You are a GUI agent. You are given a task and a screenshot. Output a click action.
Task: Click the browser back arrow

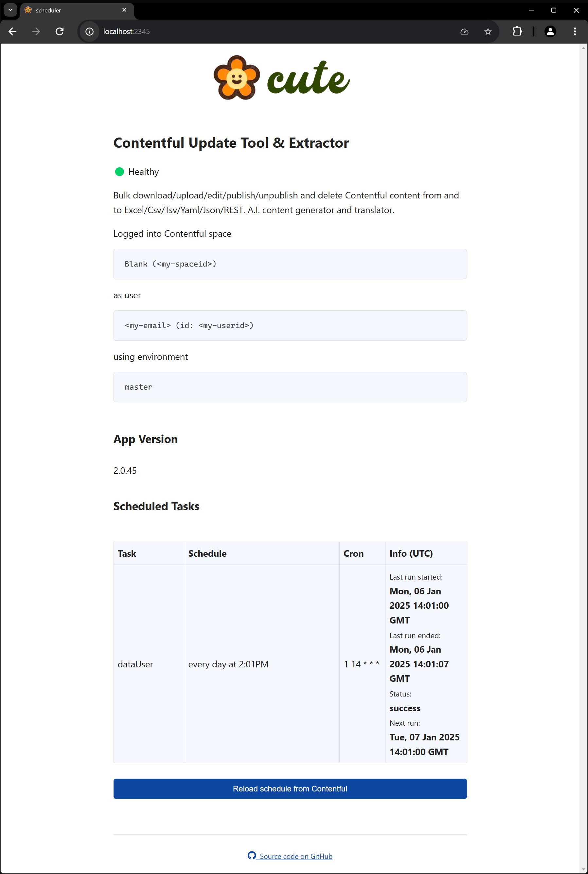(12, 31)
